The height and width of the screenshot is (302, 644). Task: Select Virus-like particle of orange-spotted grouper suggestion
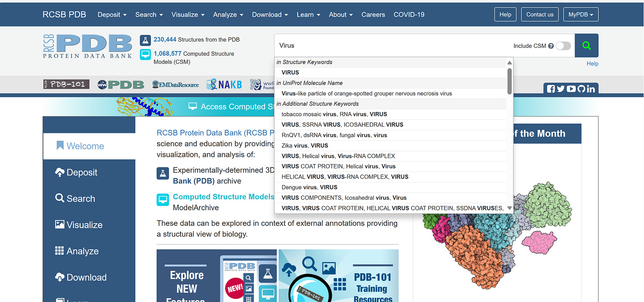click(x=391, y=93)
